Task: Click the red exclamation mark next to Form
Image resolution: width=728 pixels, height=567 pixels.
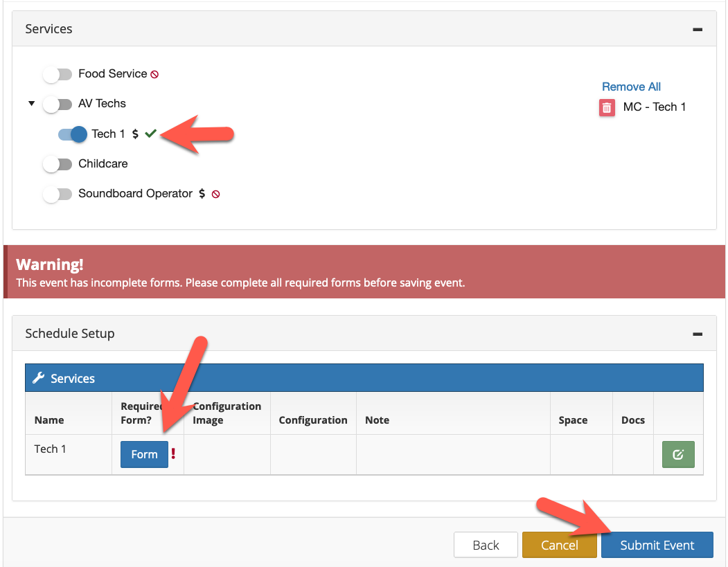Action: click(174, 454)
